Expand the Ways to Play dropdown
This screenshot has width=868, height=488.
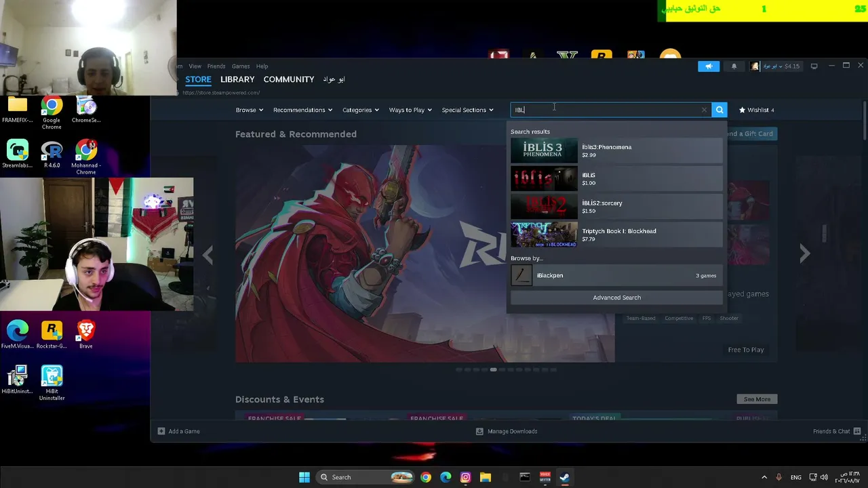click(x=410, y=110)
